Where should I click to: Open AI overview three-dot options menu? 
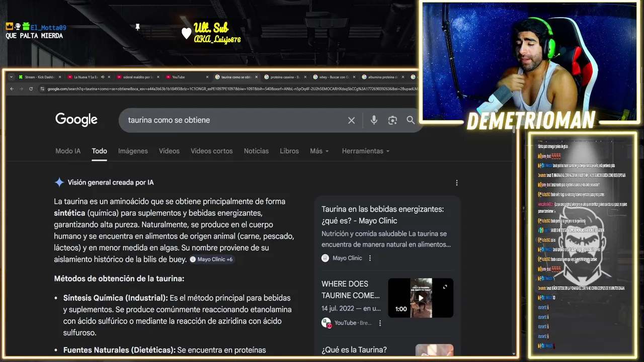pyautogui.click(x=457, y=183)
